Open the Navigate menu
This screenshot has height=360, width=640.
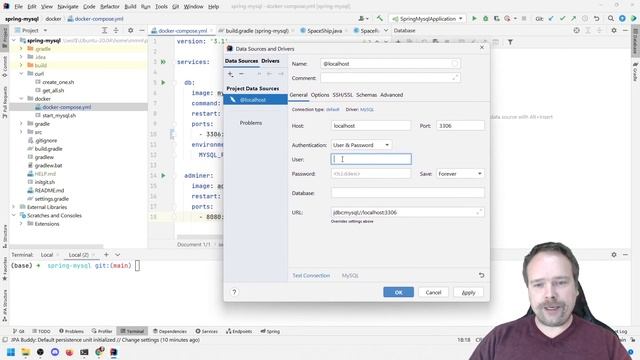[x=68, y=7]
